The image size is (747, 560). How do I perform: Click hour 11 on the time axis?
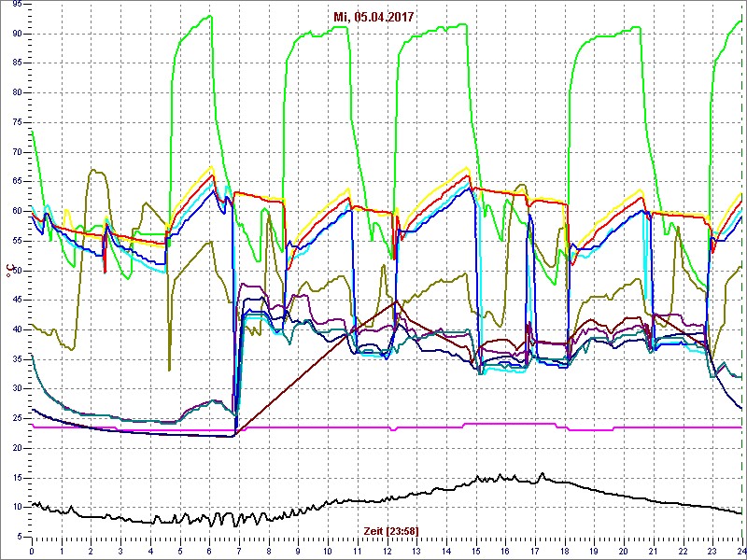point(358,549)
